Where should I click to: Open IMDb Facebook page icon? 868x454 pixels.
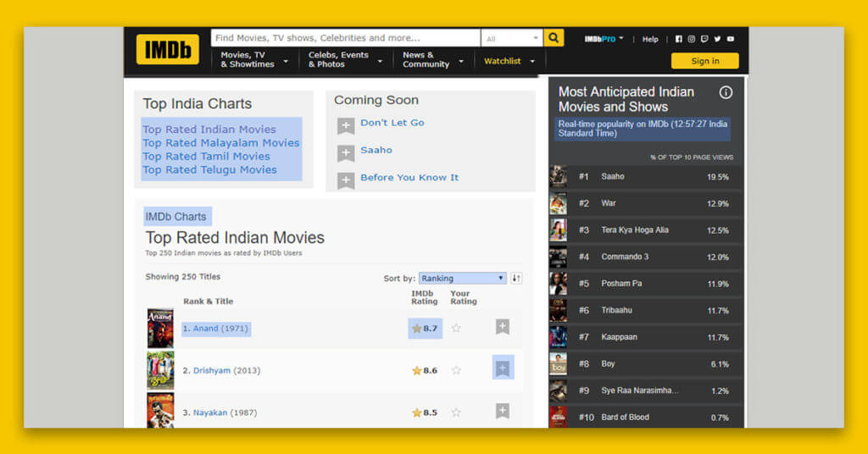coord(679,39)
